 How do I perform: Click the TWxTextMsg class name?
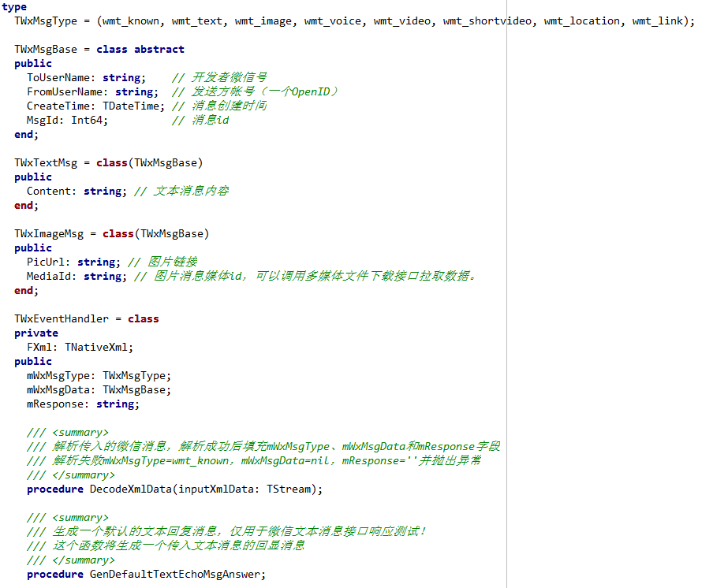point(46,162)
